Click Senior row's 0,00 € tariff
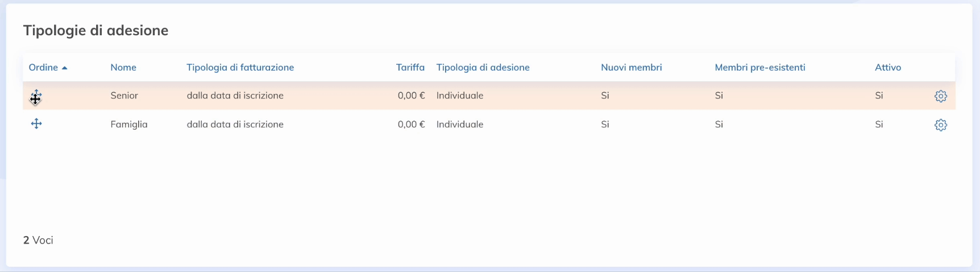Screen dimensions: 980x272 [412, 96]
